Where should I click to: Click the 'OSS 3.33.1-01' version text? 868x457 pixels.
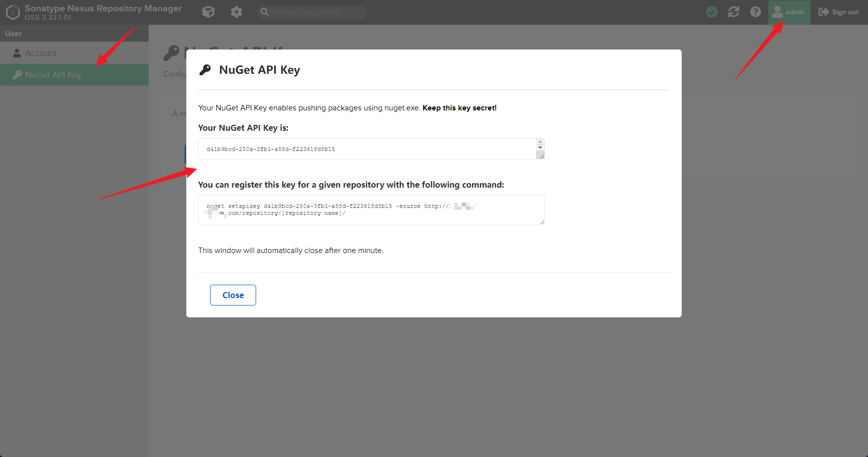(48, 18)
